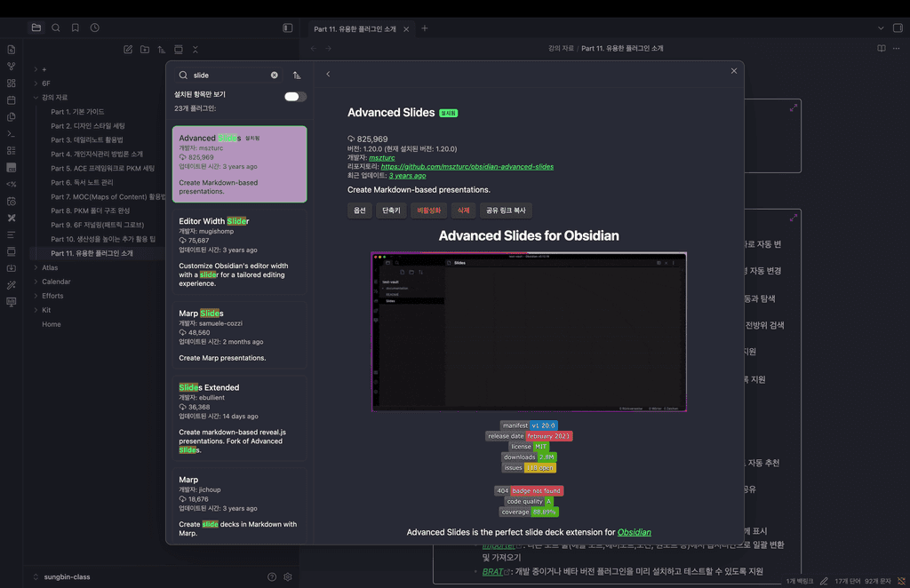Select the 'Advanced Slides' plugin card

pos(240,164)
